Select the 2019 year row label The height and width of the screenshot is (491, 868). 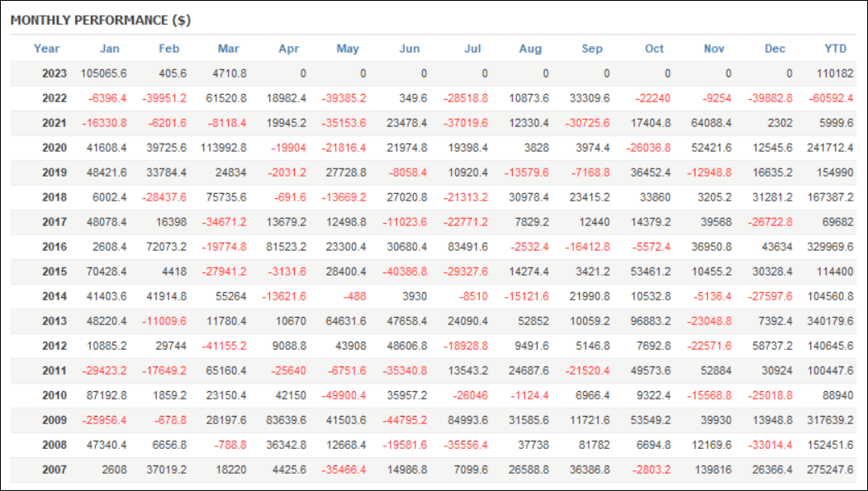(x=55, y=172)
